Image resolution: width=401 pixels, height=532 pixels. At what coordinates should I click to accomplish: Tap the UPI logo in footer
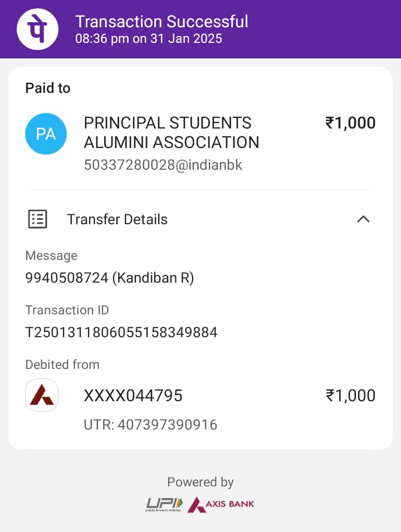(x=164, y=505)
